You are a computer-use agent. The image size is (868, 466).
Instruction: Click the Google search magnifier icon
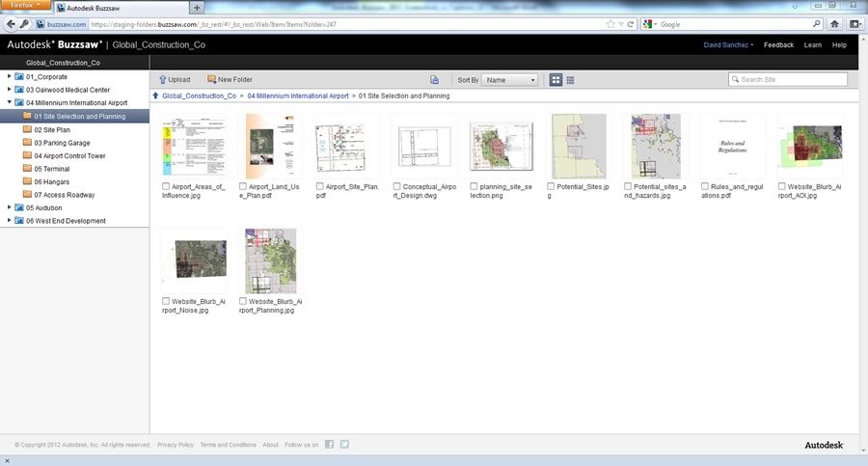tap(817, 24)
